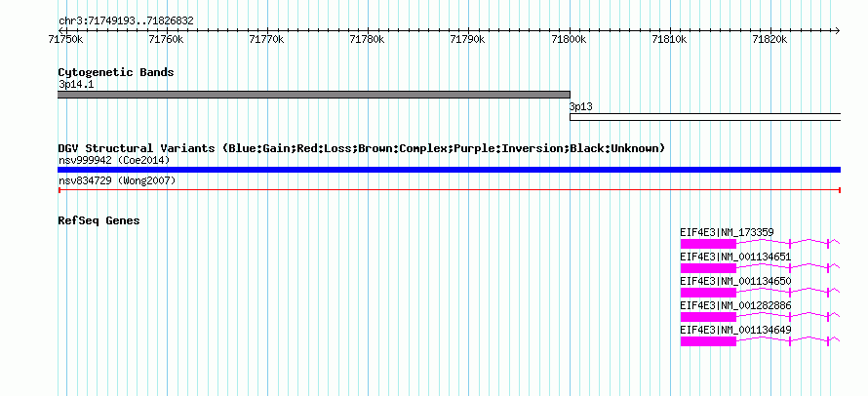Click the white 3p13 cytogenetic band bar
The width and height of the screenshot is (868, 396).
coord(705,117)
